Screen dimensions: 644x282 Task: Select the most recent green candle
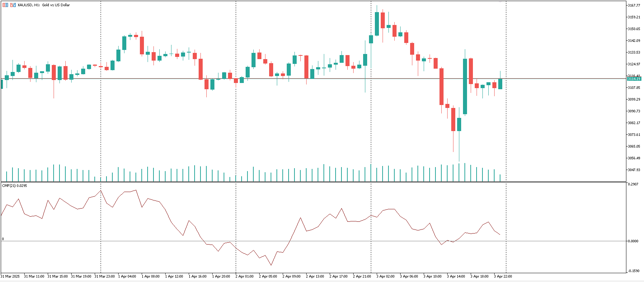[x=500, y=84]
